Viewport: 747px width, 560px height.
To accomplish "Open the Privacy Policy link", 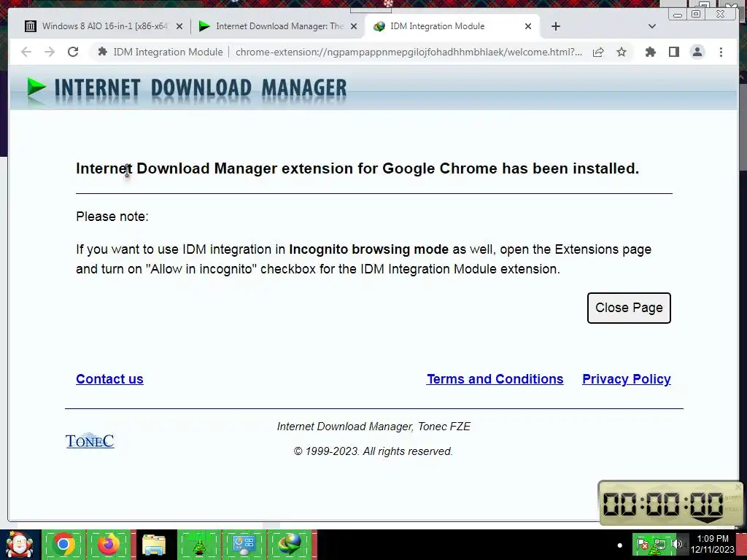I will [x=627, y=379].
